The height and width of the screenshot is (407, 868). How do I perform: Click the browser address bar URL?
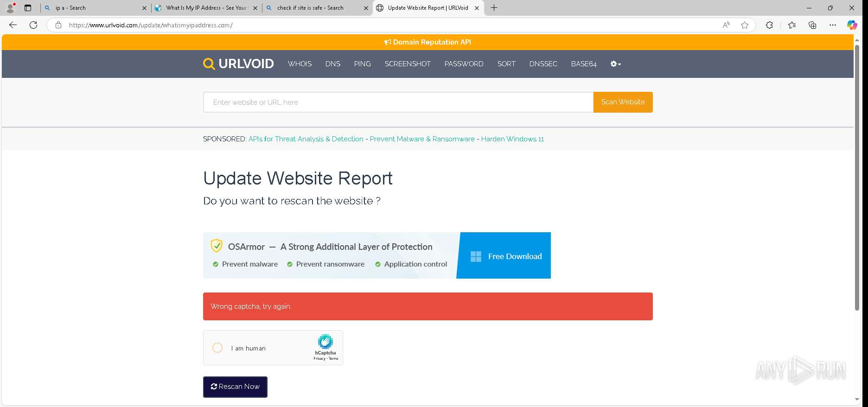151,25
